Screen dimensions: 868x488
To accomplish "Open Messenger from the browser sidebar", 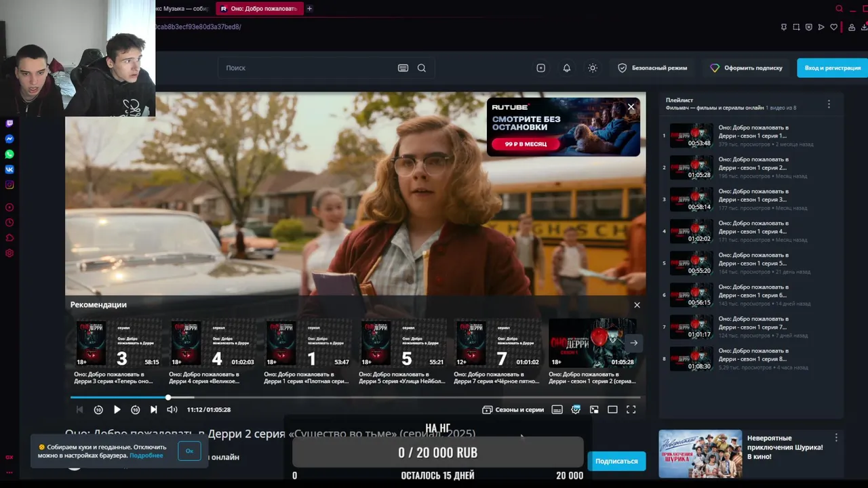I will [9, 139].
